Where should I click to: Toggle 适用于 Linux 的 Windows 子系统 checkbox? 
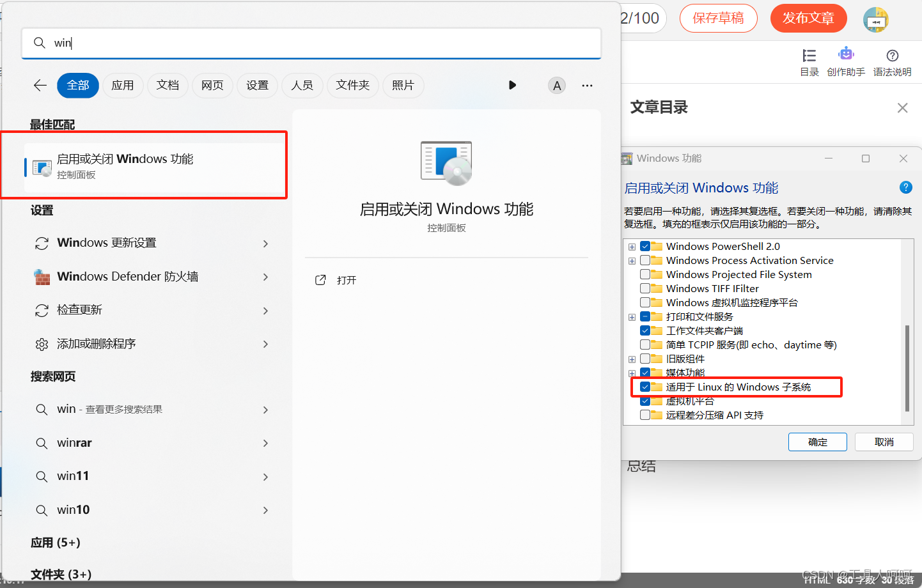tap(645, 387)
